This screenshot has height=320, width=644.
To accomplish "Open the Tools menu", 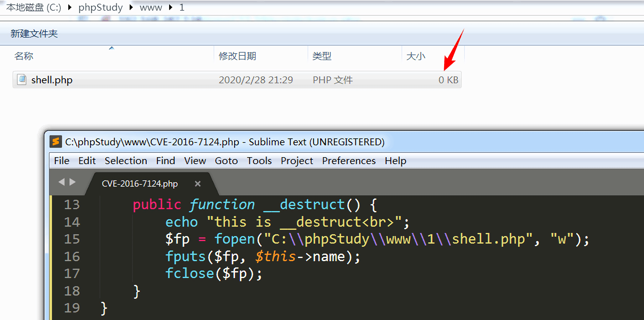I will [259, 161].
